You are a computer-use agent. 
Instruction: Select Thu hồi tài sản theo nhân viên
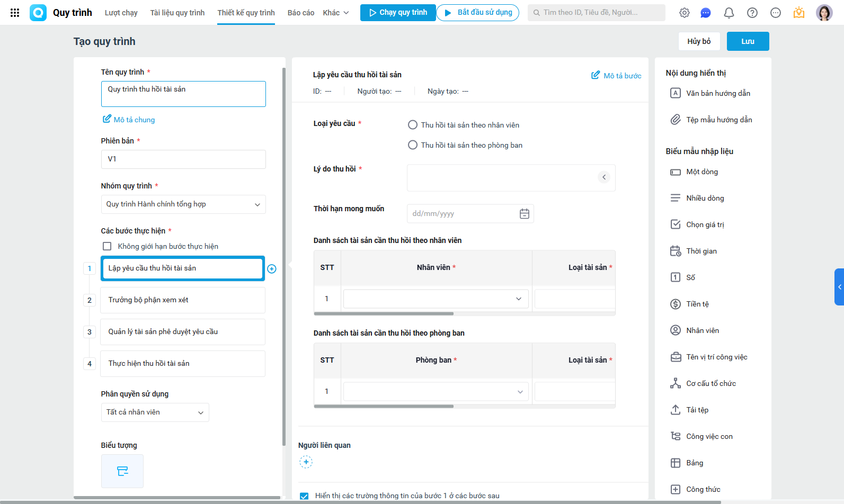(413, 125)
